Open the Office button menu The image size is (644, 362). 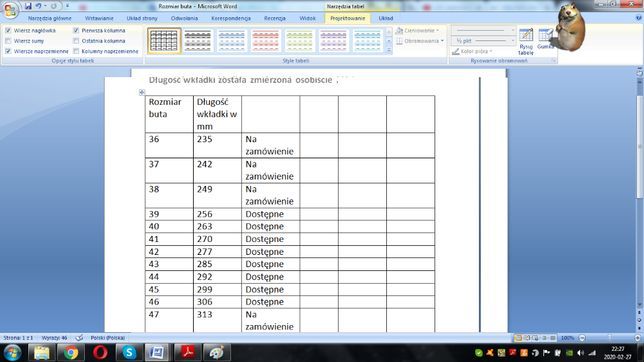pyautogui.click(x=10, y=10)
